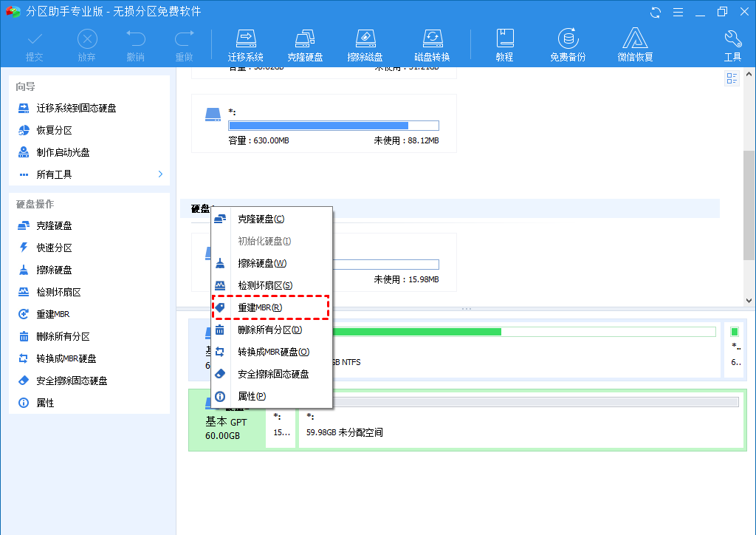Open the 磁盘转换 disk conversion tool
Screen dimensions: 756x535
tap(432, 43)
